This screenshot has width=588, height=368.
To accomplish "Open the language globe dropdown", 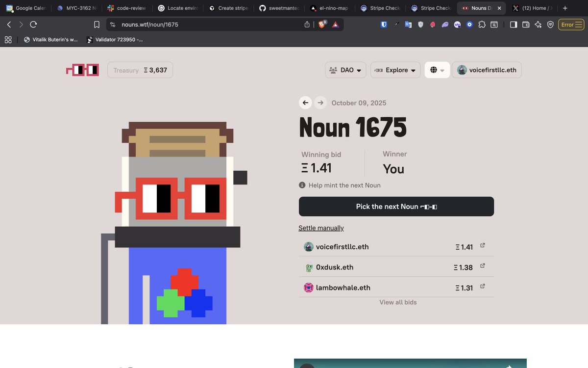I will tap(437, 70).
